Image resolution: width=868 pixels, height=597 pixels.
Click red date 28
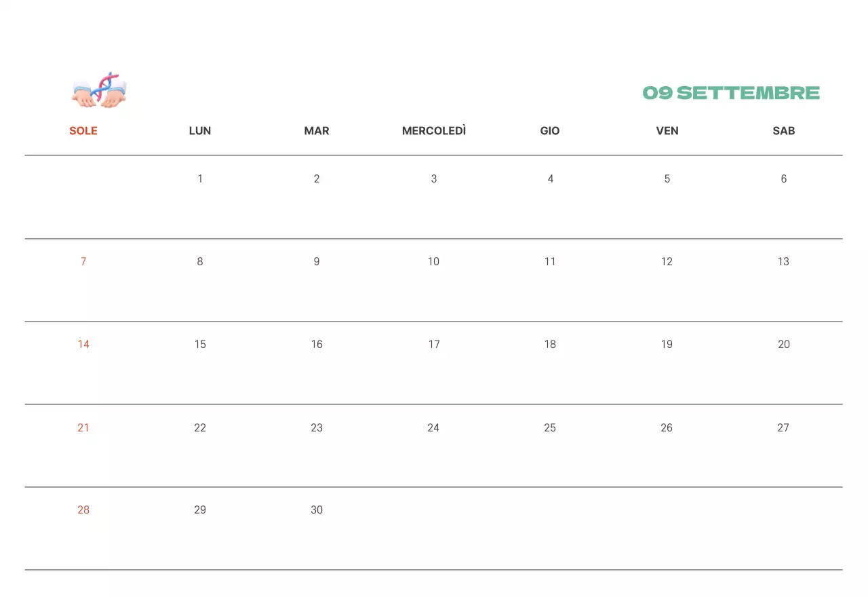83,510
